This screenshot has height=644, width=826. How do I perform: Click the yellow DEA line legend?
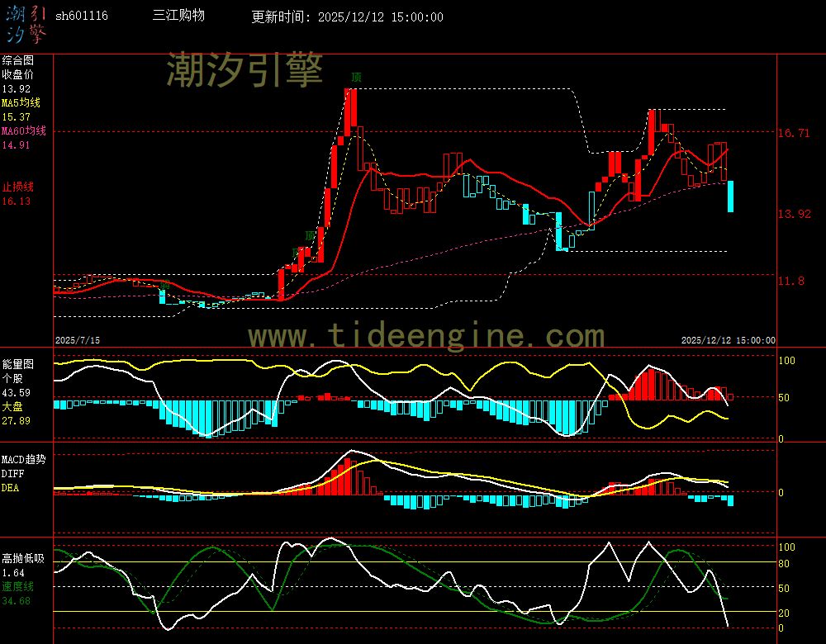click(10, 488)
